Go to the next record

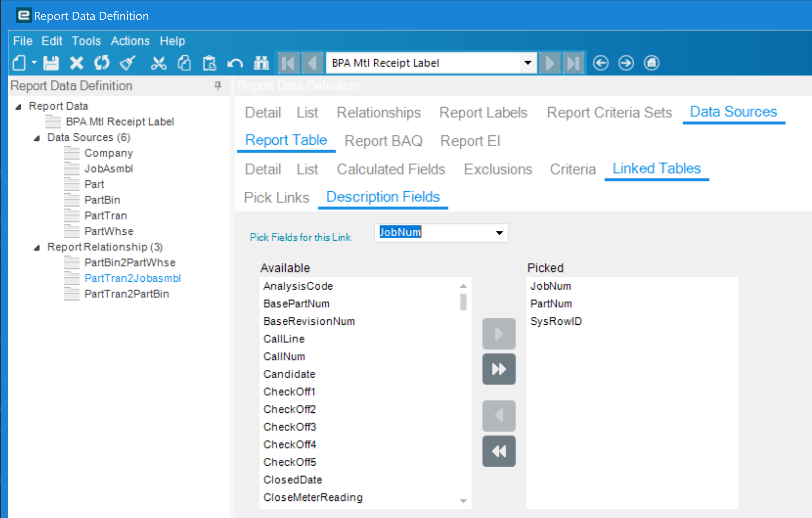point(550,63)
